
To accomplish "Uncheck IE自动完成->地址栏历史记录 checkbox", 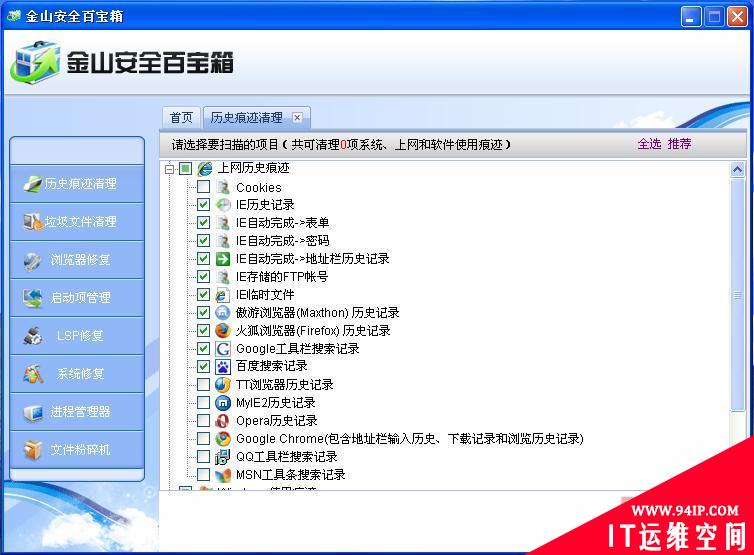I will tap(203, 259).
